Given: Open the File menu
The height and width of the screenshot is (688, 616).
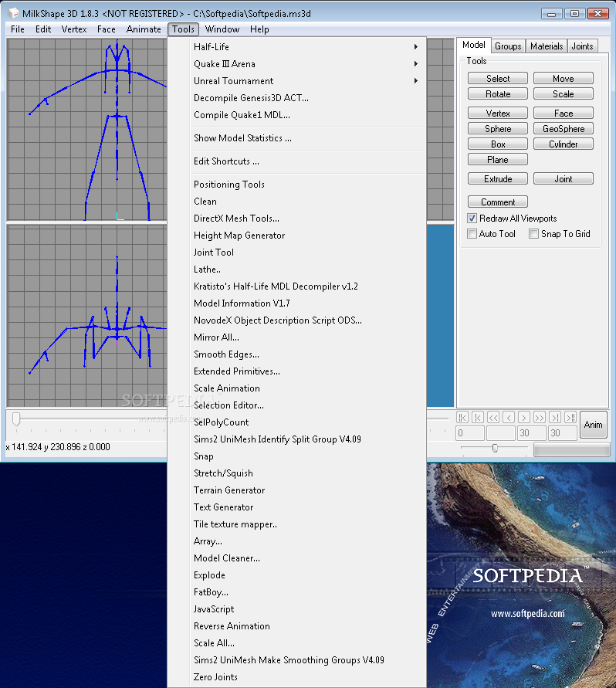Looking at the screenshot, I should click(x=18, y=29).
